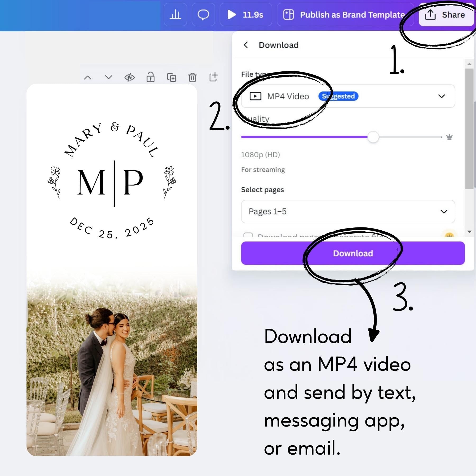This screenshot has width=476, height=476.
Task: Hide the selected element with the eye icon
Action: [x=129, y=77]
